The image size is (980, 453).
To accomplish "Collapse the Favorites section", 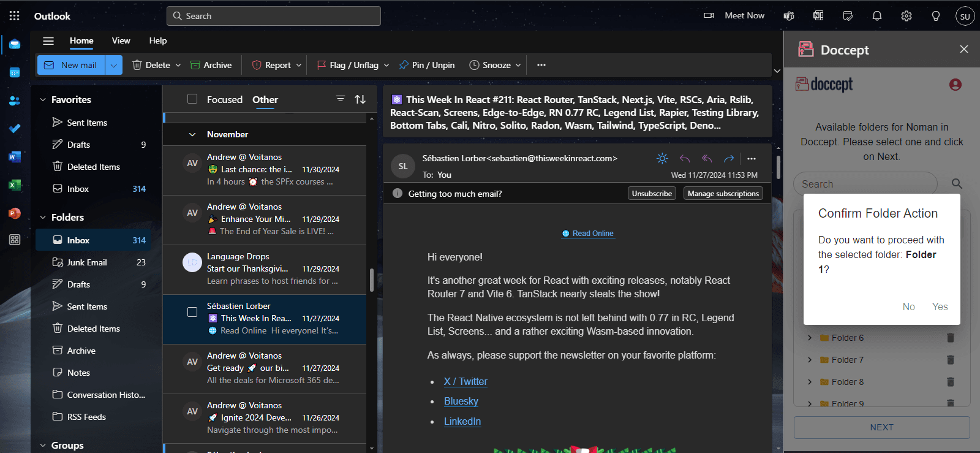I will tap(43, 99).
